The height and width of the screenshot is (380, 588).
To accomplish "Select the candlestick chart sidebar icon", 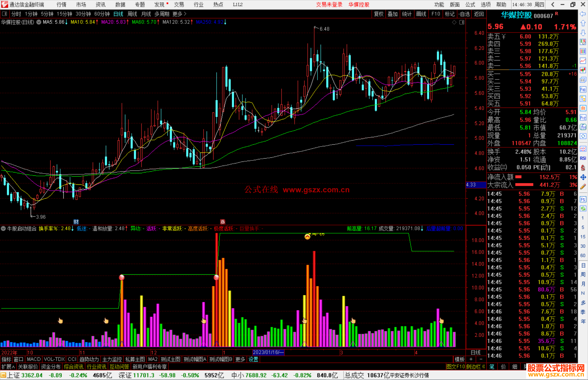I will coord(583,70).
